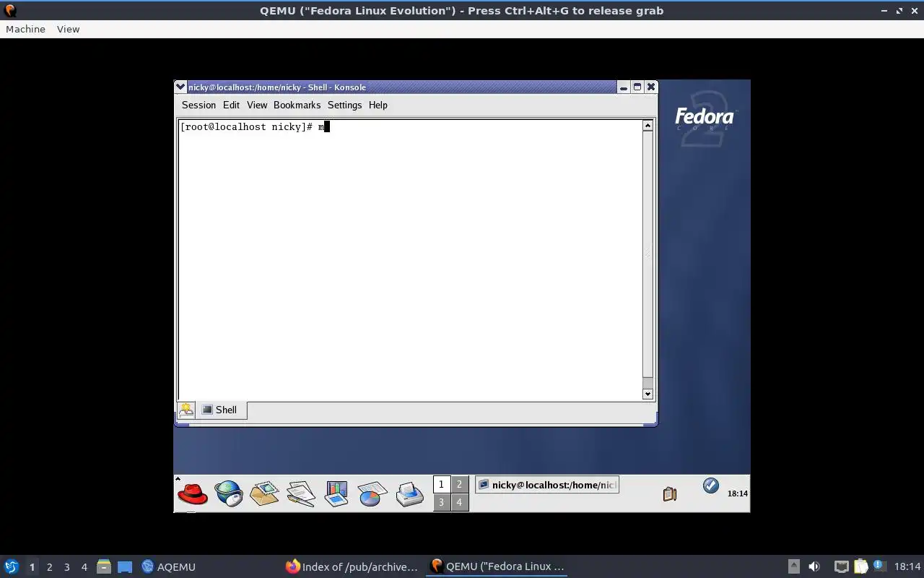
Task: Switch to Fedora virtual desktop 4
Action: [x=459, y=502]
